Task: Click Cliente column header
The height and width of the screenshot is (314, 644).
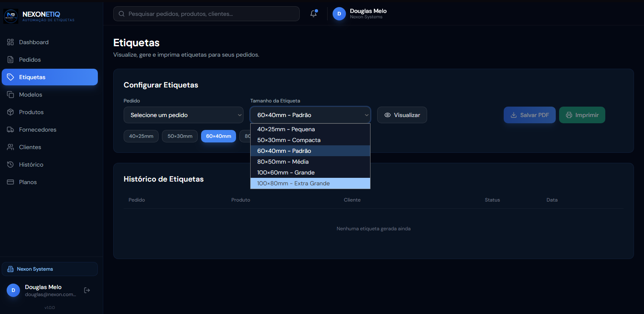Action: 352,200
